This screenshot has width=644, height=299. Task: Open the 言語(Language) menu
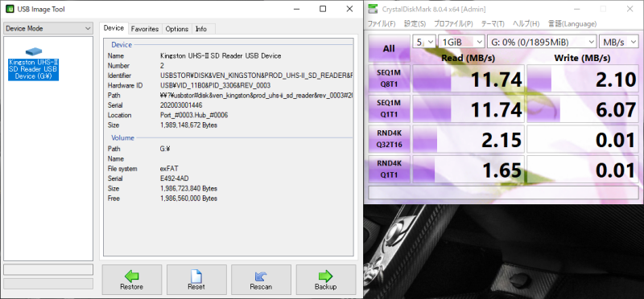click(572, 24)
